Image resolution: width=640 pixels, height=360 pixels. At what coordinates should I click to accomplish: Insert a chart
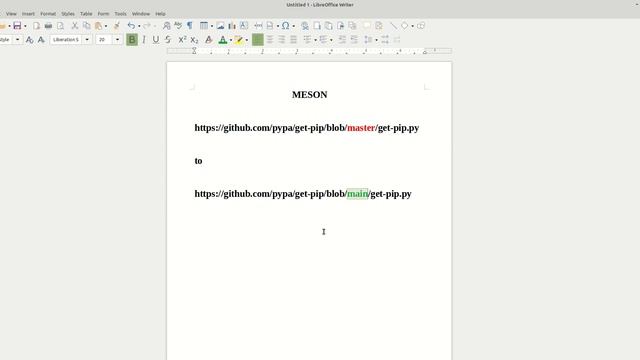tap(232, 26)
